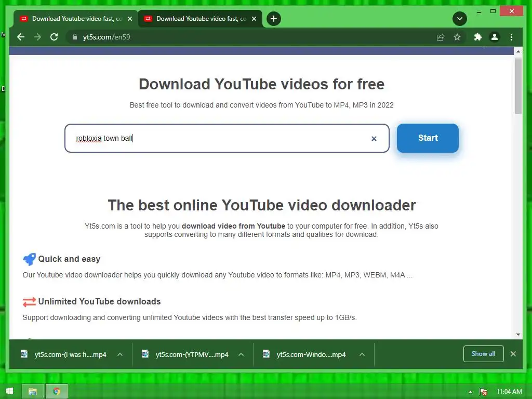
Task: Open File Explorer from the taskbar
Action: [x=33, y=392]
